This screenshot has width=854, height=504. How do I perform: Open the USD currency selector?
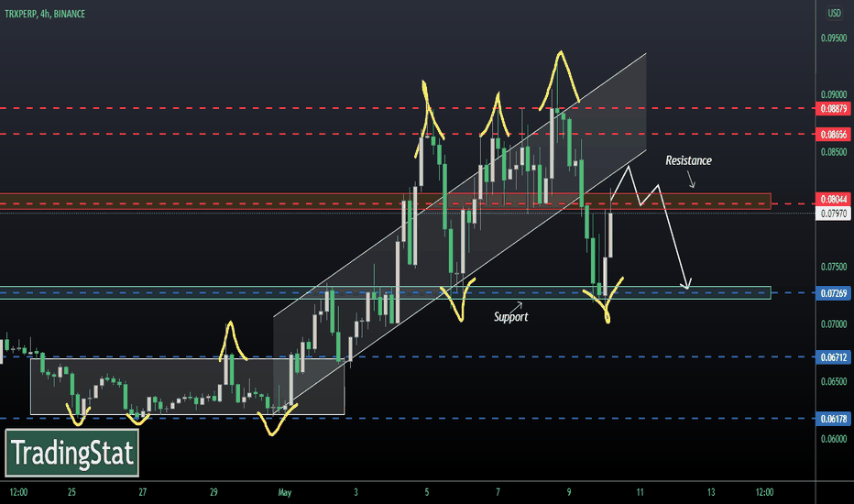(x=835, y=13)
